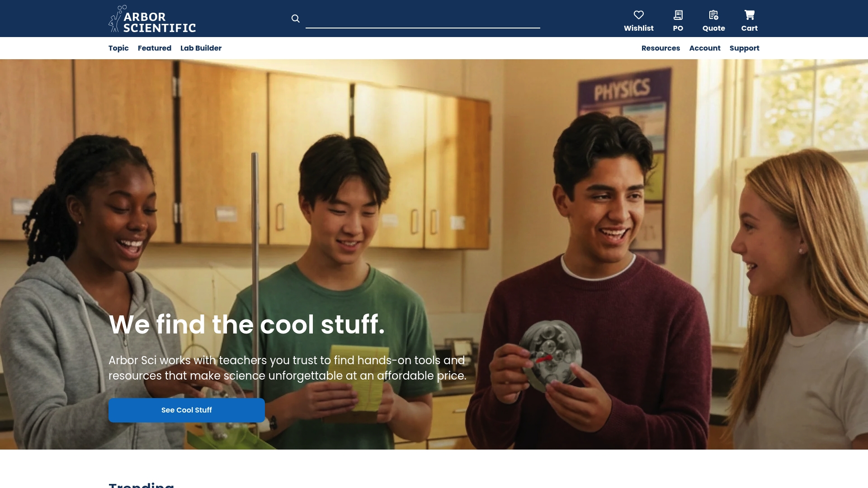Open the shopping Cart icon
This screenshot has width=868, height=488.
750,15
